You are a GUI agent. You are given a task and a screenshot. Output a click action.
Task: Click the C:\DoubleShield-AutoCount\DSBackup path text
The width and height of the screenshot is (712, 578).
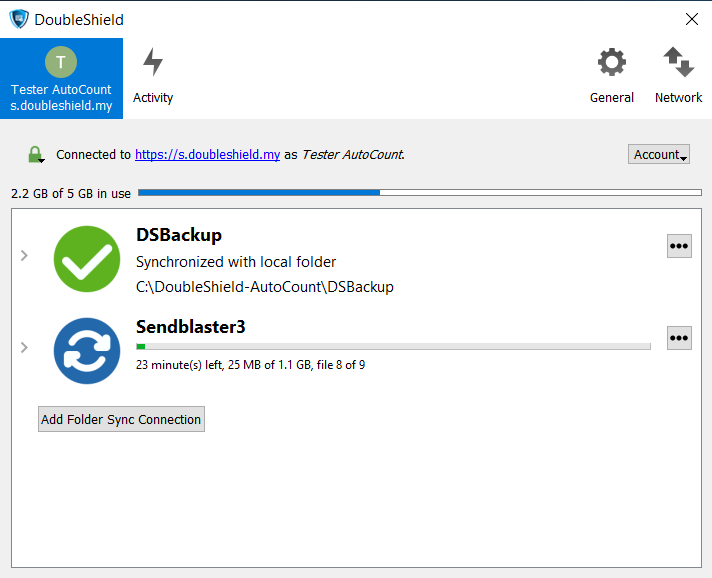point(265,287)
